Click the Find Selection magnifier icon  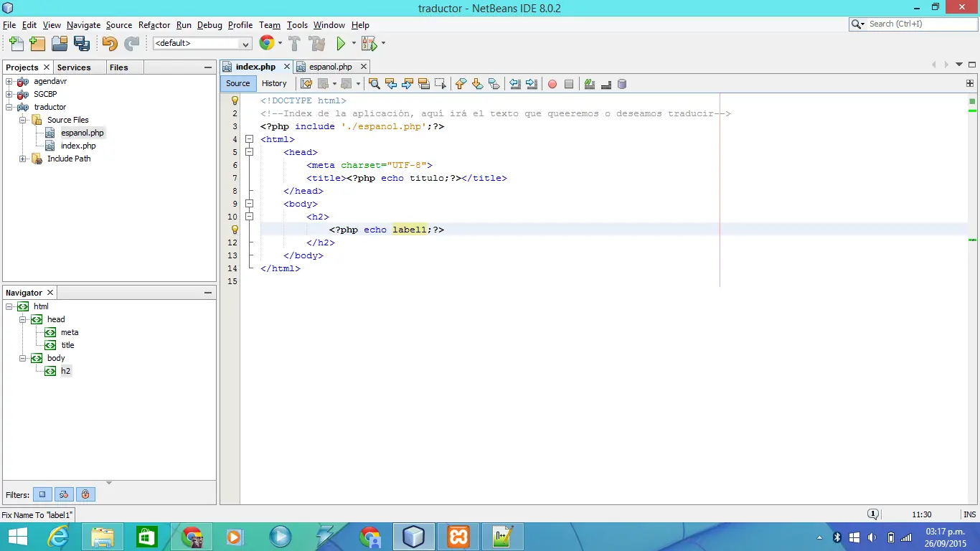(x=374, y=84)
